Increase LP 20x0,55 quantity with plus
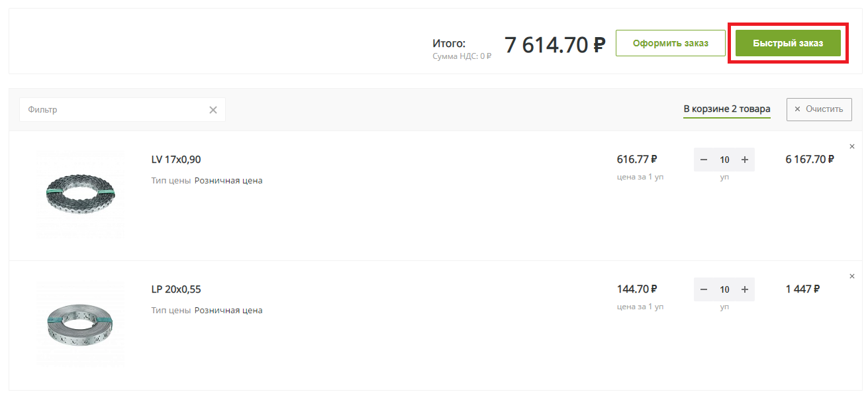Screen dimensions: 868x398 [x=745, y=289]
